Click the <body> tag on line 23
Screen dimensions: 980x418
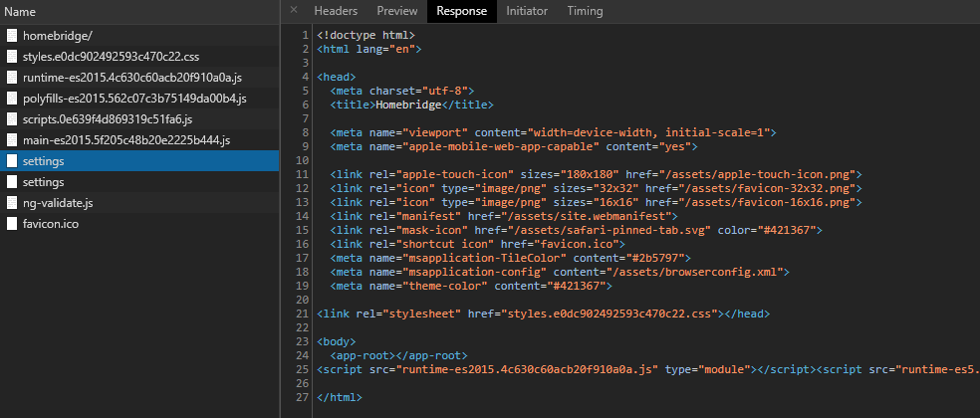coord(337,341)
